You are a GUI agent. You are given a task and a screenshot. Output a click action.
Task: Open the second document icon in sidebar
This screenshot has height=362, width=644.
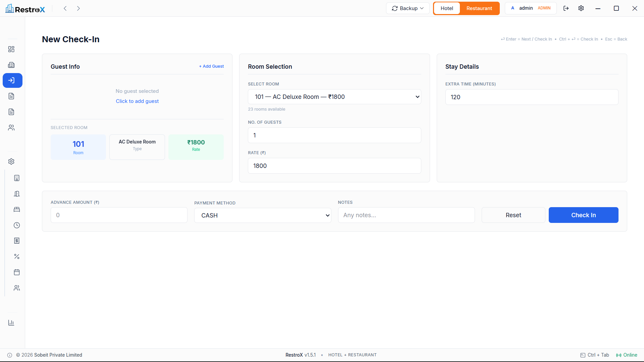pos(11,112)
